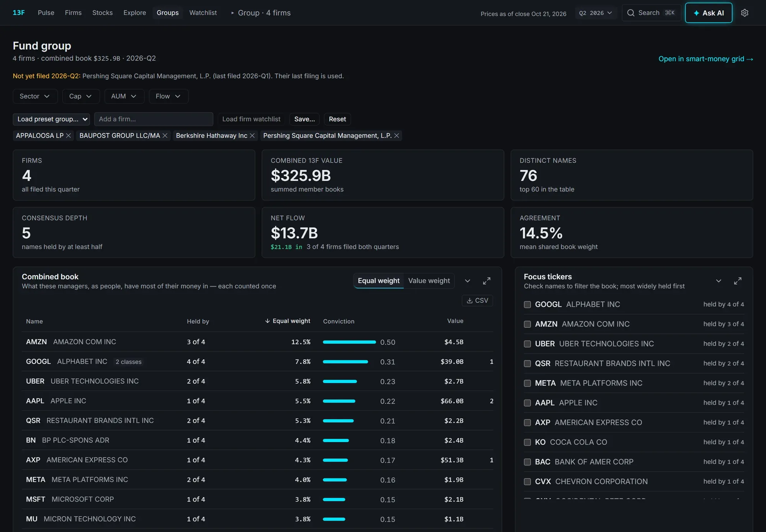
Task: Click the search magnifier icon
Action: click(x=630, y=13)
